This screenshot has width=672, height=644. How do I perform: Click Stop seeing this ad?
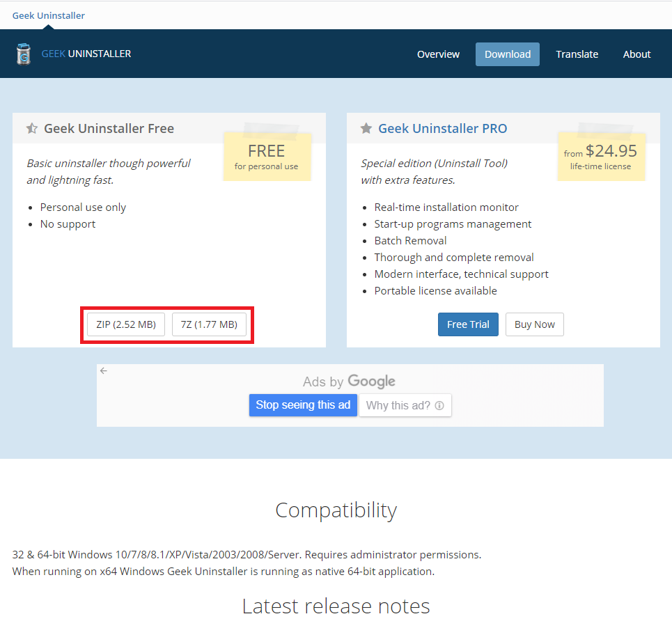pyautogui.click(x=303, y=405)
